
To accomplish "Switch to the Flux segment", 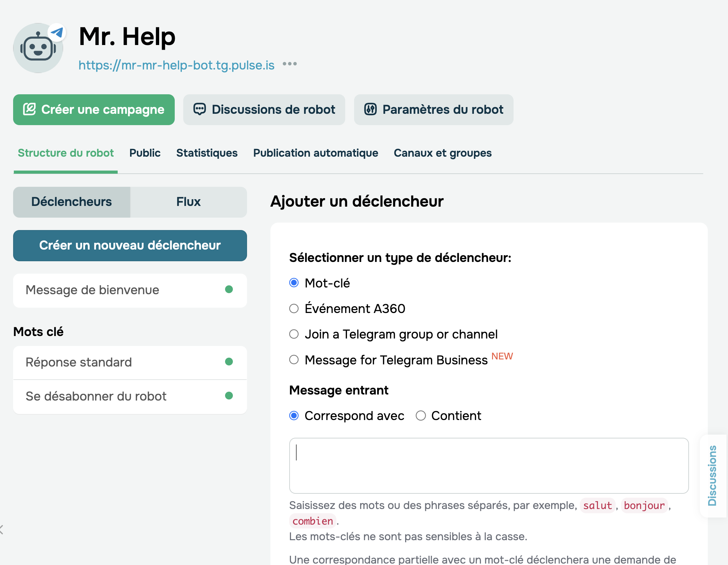I will tap(189, 202).
